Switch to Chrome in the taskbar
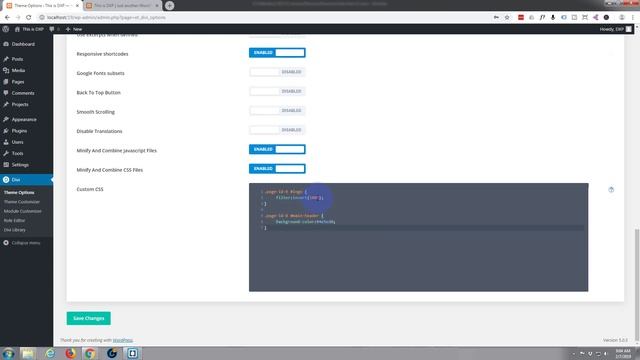 coord(90,353)
